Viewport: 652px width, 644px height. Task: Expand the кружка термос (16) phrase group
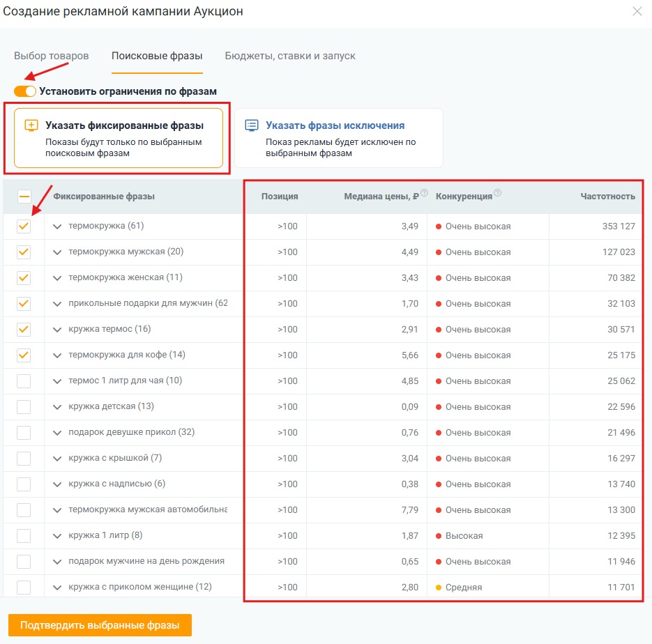[x=57, y=330]
